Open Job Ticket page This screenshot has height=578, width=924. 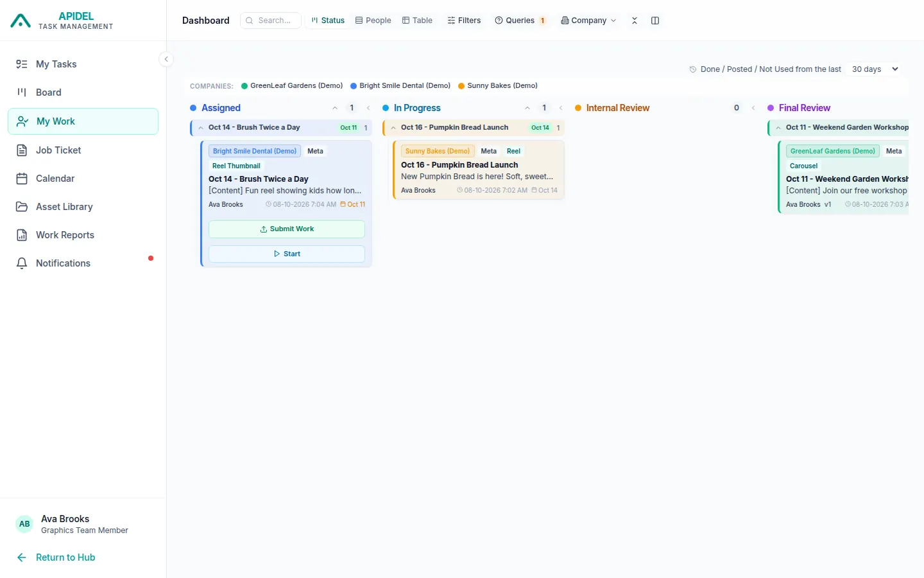click(83, 150)
